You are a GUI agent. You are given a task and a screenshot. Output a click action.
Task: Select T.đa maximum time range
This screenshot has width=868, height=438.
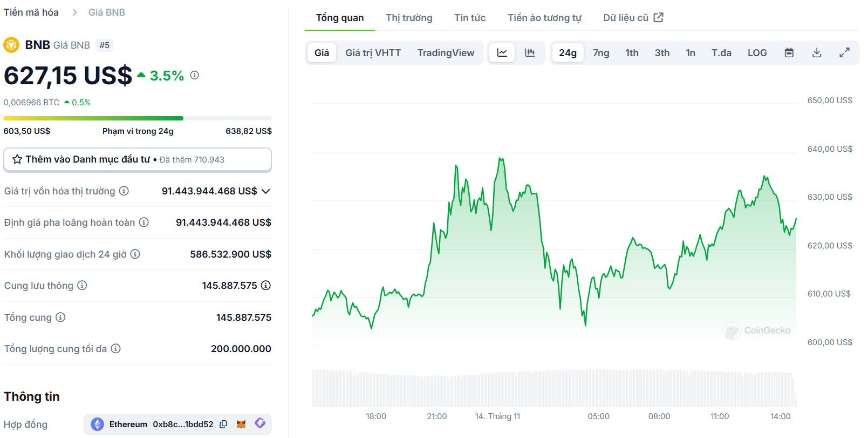point(721,53)
